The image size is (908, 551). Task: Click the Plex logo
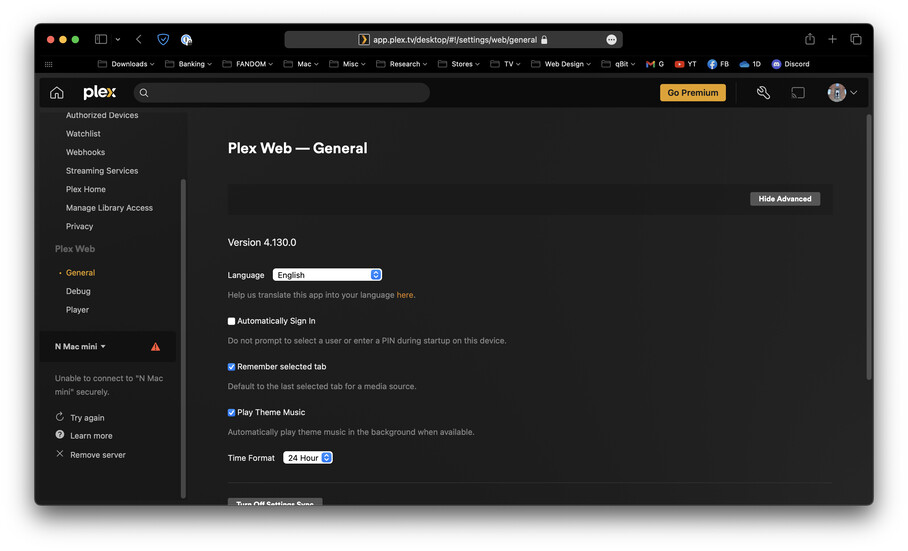pos(100,93)
